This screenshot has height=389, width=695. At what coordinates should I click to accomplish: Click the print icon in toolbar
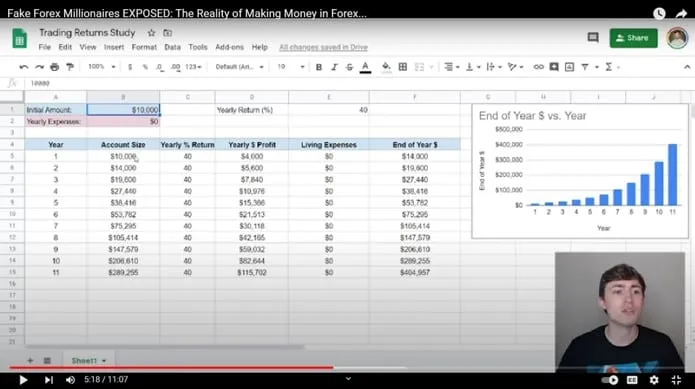(x=55, y=67)
